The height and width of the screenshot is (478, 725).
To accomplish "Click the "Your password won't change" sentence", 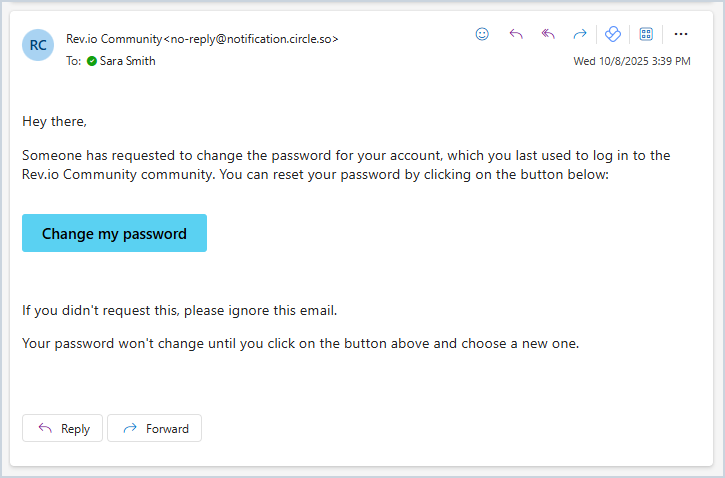I will (x=300, y=343).
